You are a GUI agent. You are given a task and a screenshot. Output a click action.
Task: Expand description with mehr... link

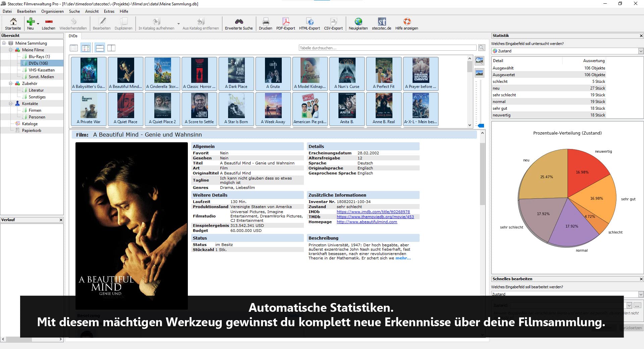pyautogui.click(x=403, y=258)
